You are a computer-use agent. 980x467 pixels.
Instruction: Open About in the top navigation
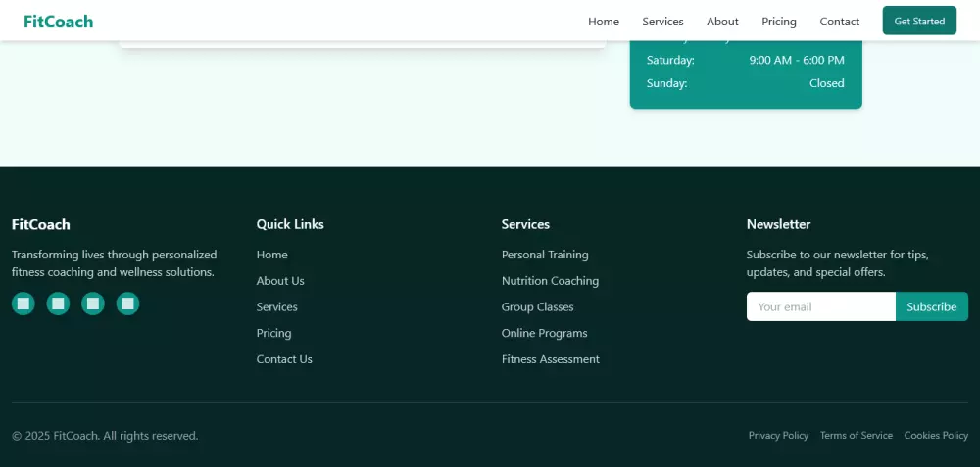click(722, 22)
